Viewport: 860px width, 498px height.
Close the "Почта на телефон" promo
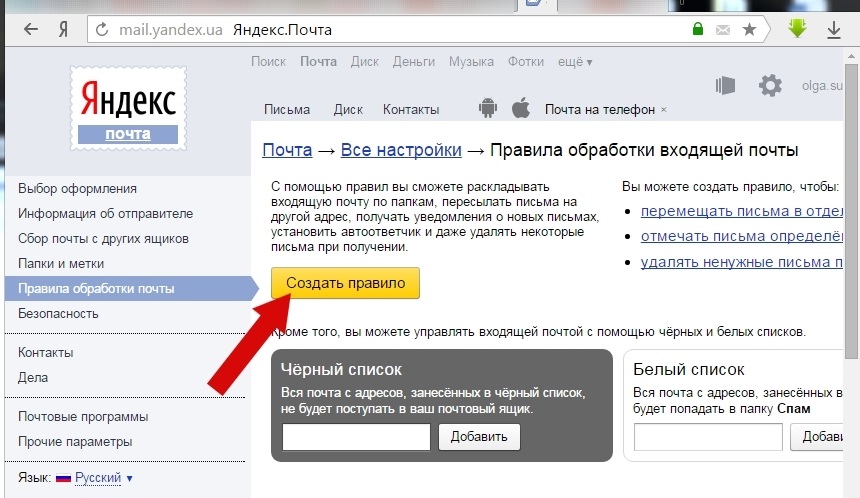coord(664,110)
